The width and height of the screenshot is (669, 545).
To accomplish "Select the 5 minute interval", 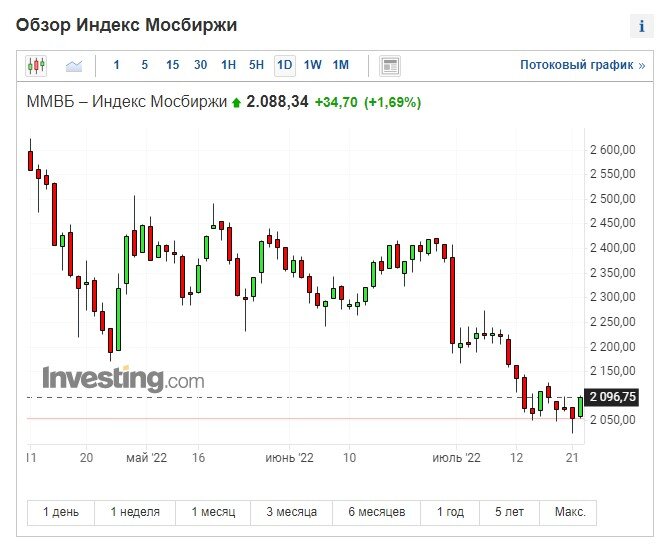I will point(145,65).
